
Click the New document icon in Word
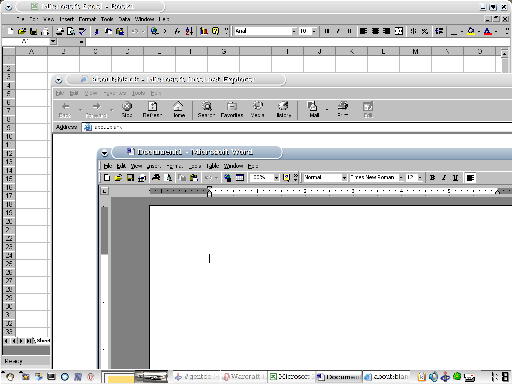[107, 178]
